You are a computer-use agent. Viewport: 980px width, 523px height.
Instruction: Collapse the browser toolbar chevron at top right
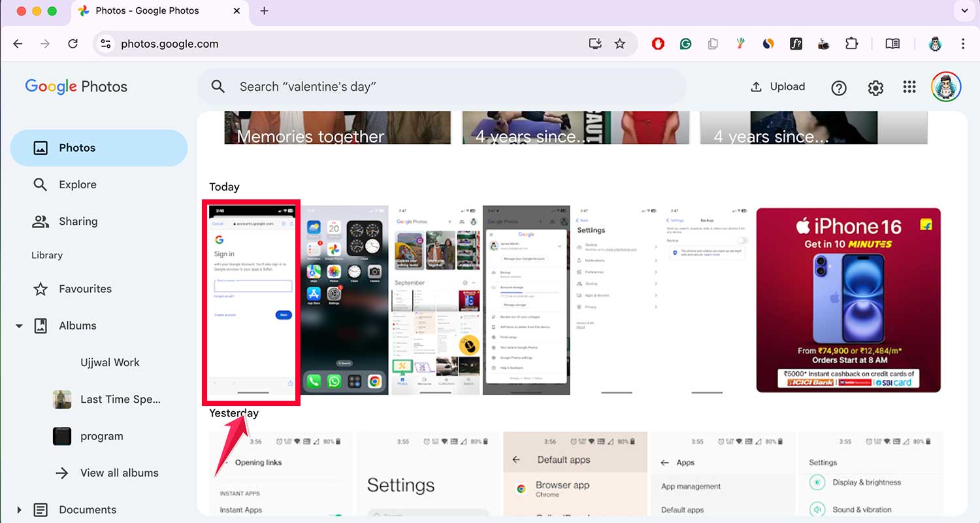(x=964, y=11)
